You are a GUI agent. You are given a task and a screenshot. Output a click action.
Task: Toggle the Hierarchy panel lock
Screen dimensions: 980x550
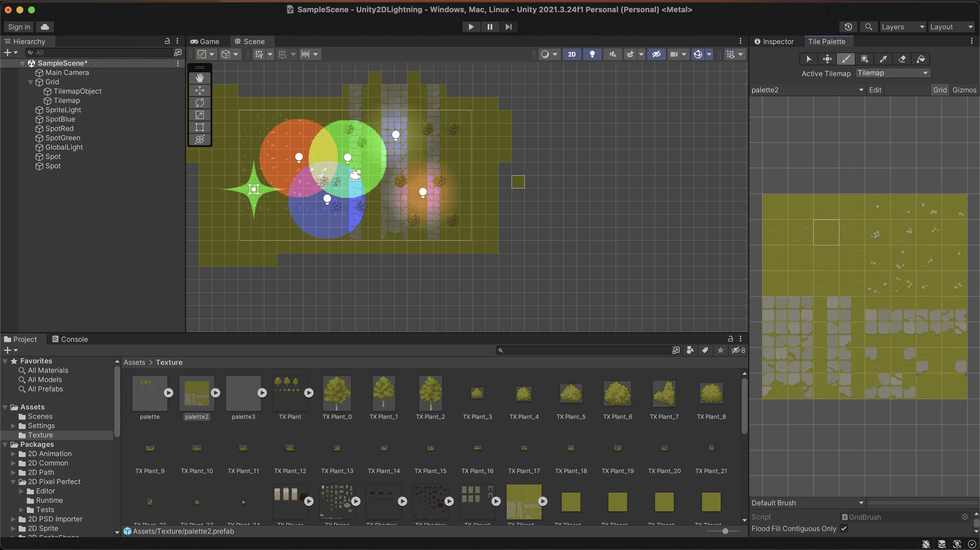click(x=167, y=41)
